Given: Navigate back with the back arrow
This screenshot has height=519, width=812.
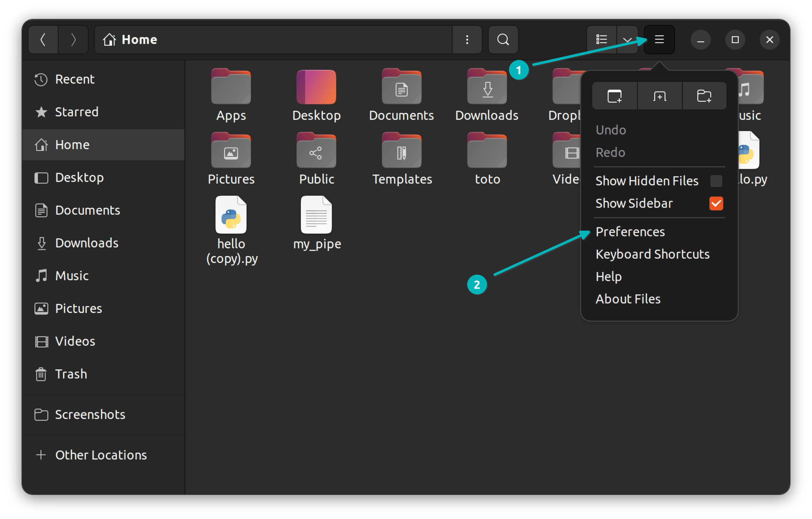Looking at the screenshot, I should (x=43, y=39).
